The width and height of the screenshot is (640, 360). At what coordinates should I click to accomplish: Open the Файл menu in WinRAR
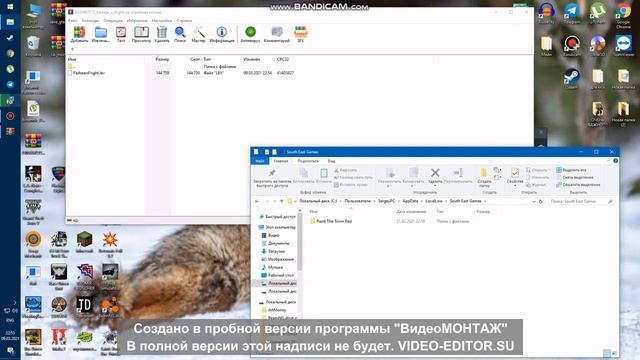73,20
